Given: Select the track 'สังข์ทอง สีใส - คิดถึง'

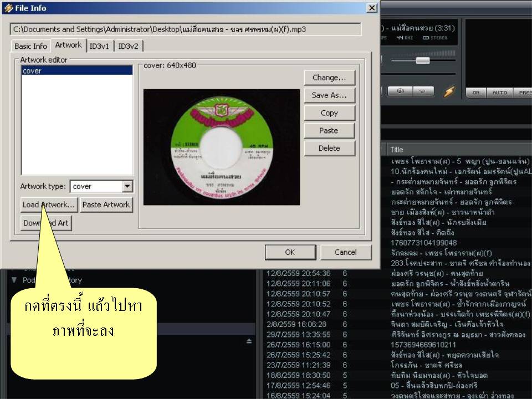Looking at the screenshot, I should (422, 232).
